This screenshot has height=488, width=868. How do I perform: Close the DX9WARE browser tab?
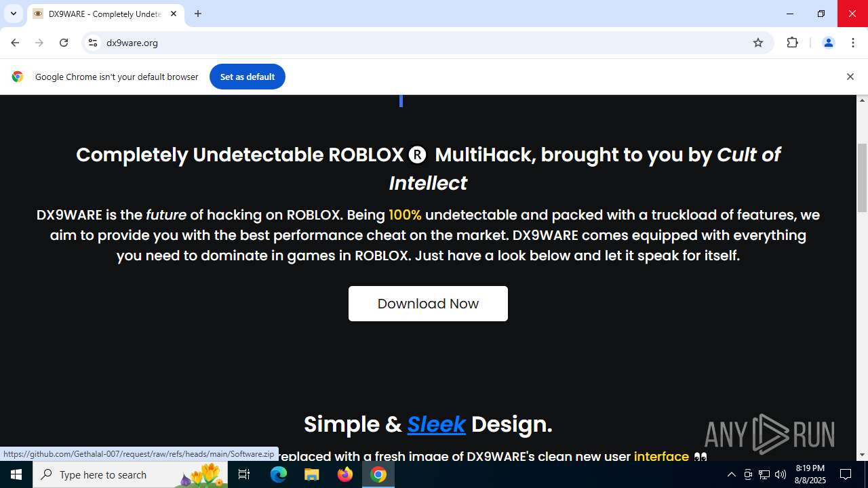click(174, 14)
